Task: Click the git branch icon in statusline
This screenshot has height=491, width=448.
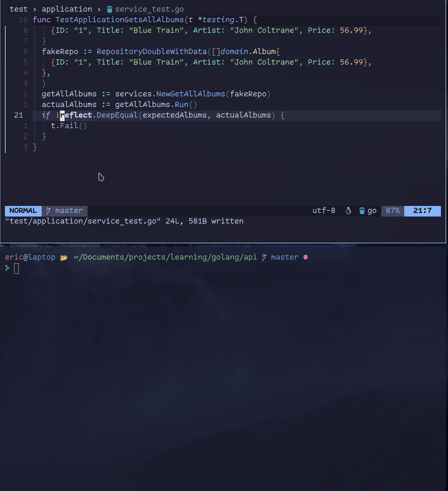Action: (x=49, y=211)
